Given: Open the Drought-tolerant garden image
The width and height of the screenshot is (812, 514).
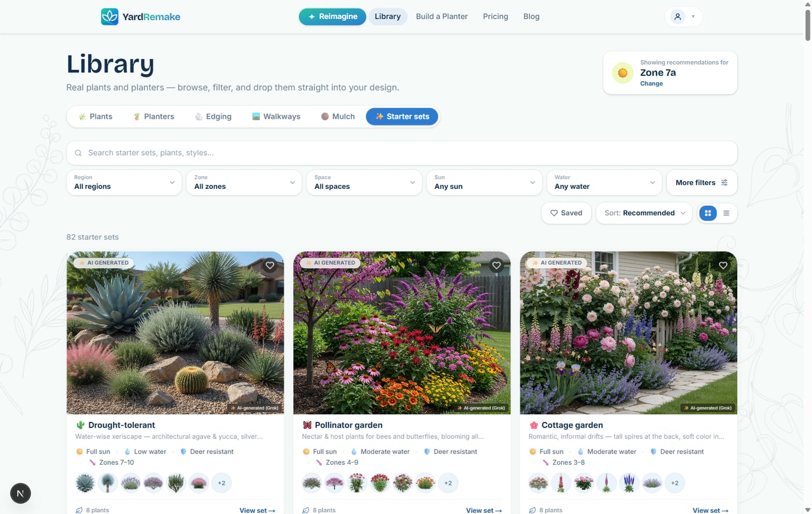Looking at the screenshot, I should tap(175, 333).
